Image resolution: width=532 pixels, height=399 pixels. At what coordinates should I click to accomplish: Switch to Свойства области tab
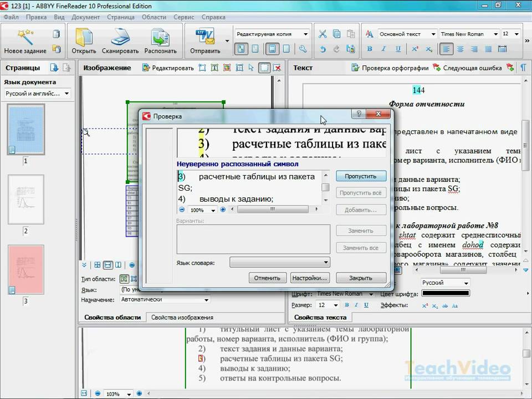pyautogui.click(x=112, y=318)
